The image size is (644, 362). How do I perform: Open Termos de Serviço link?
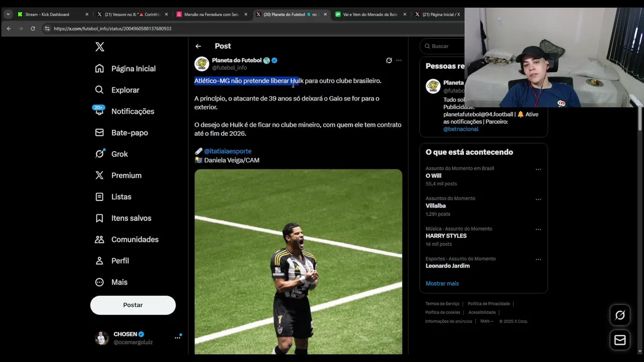tap(442, 304)
